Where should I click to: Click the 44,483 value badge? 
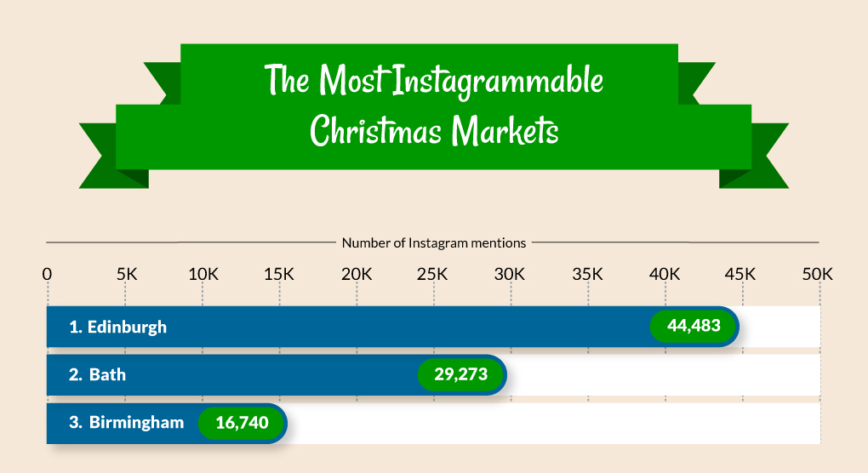point(694,326)
